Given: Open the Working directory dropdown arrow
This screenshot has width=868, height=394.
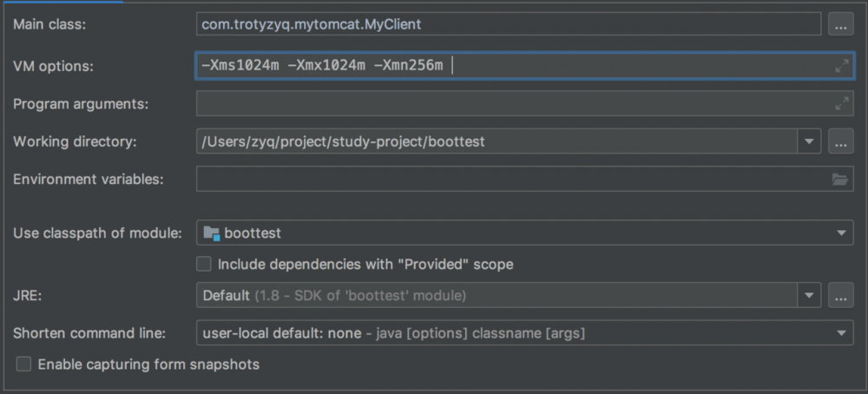Looking at the screenshot, I should tap(809, 141).
